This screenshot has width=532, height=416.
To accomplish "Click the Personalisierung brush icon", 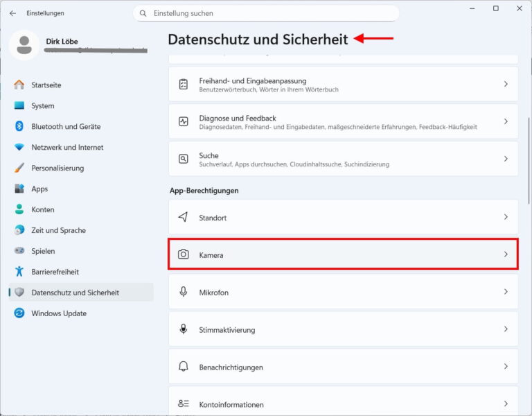I will coord(19,168).
